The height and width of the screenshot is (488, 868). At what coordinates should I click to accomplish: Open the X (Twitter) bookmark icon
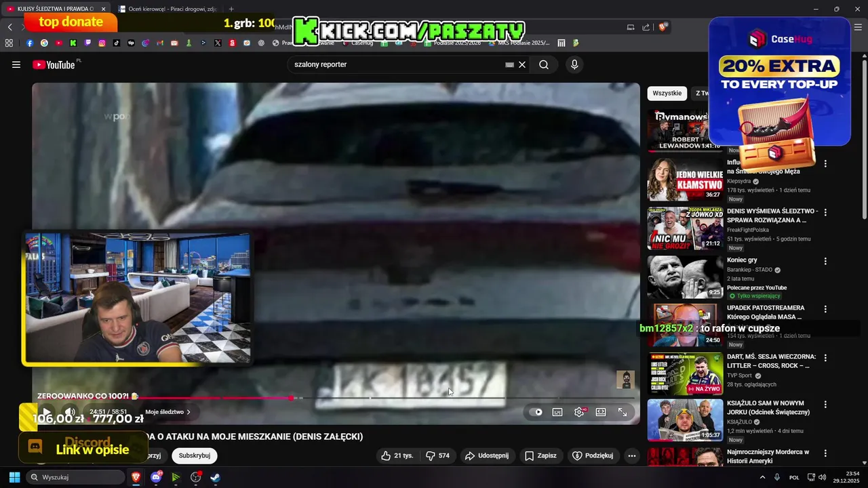(218, 43)
